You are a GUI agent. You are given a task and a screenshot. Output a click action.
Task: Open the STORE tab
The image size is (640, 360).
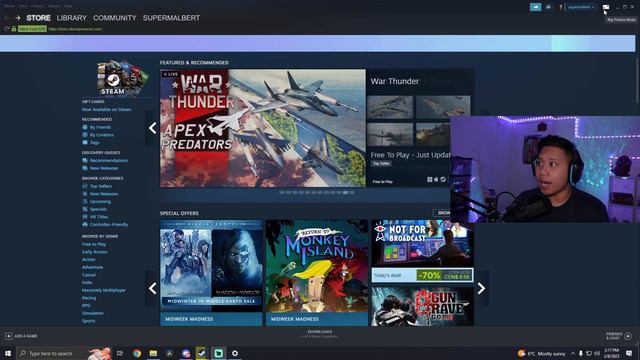click(x=38, y=18)
